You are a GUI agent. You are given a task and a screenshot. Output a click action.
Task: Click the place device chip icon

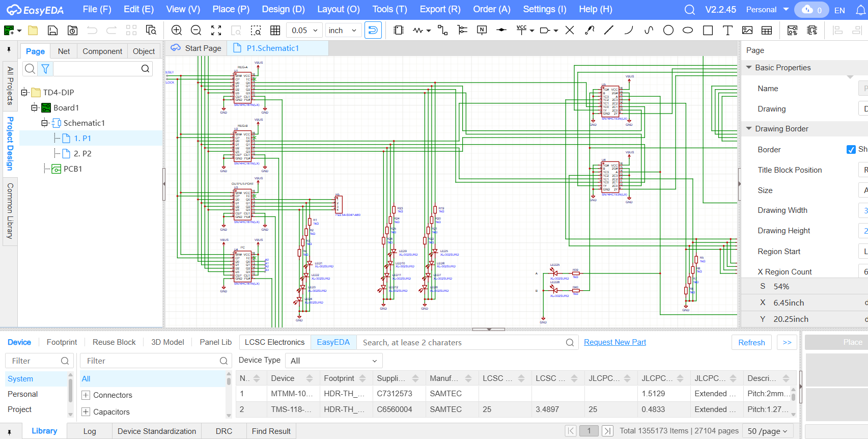pyautogui.click(x=399, y=31)
